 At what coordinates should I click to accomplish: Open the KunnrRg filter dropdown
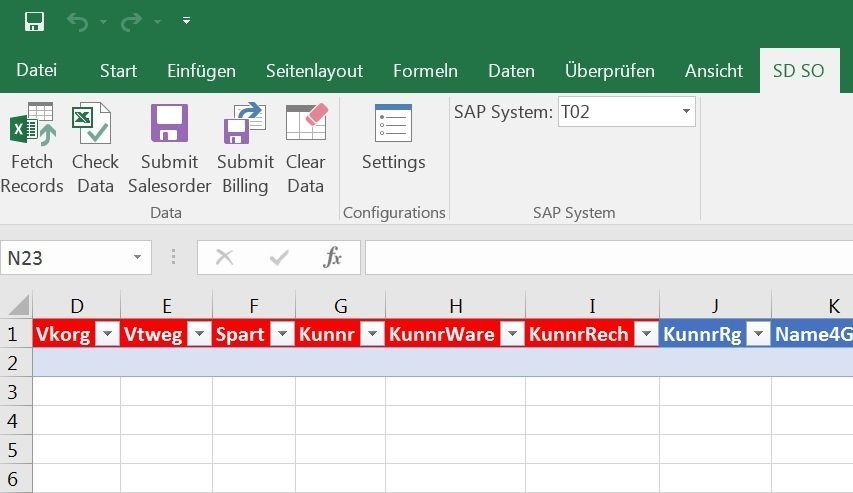pos(758,334)
